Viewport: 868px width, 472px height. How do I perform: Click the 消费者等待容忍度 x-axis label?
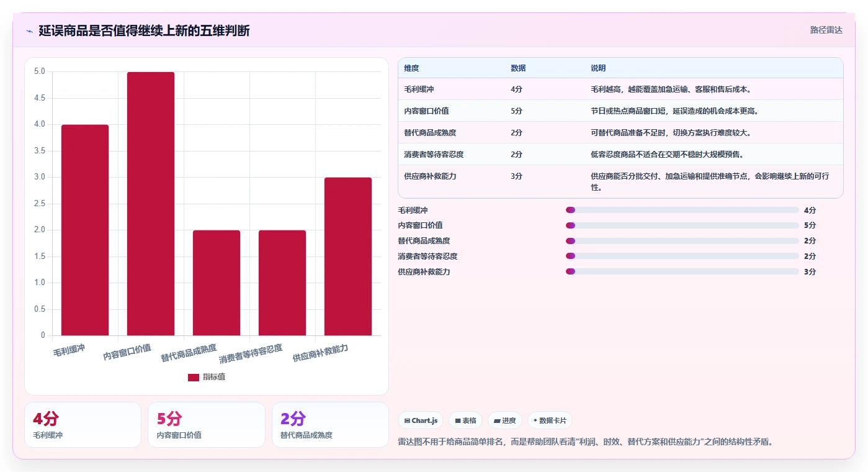click(251, 354)
